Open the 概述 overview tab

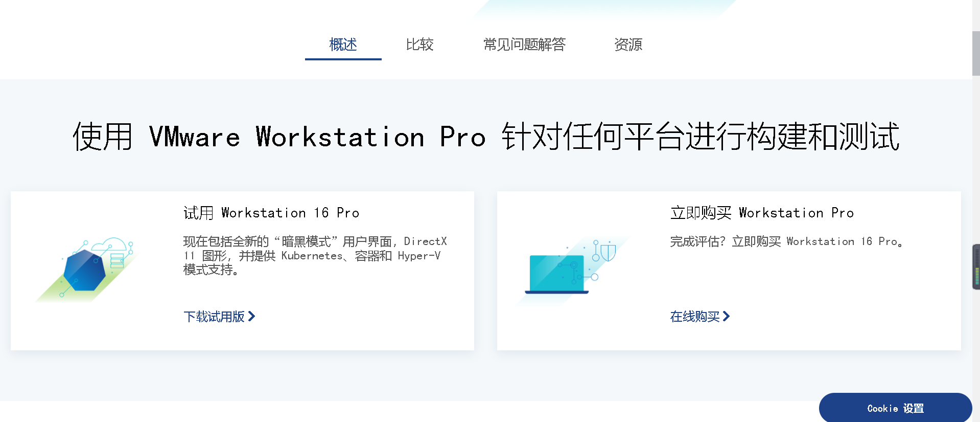point(343,45)
